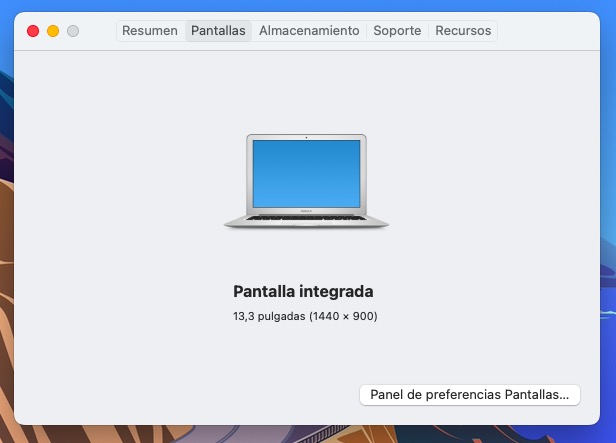Click the desktop wallpaper below the window

click(300, 434)
